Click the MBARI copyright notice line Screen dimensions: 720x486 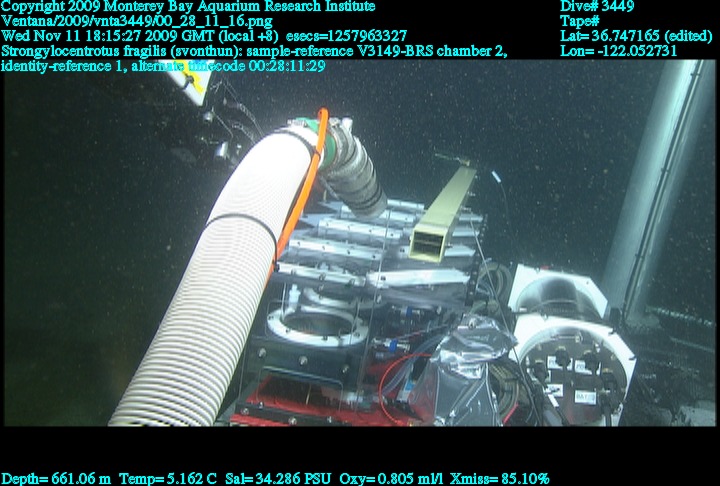point(188,6)
